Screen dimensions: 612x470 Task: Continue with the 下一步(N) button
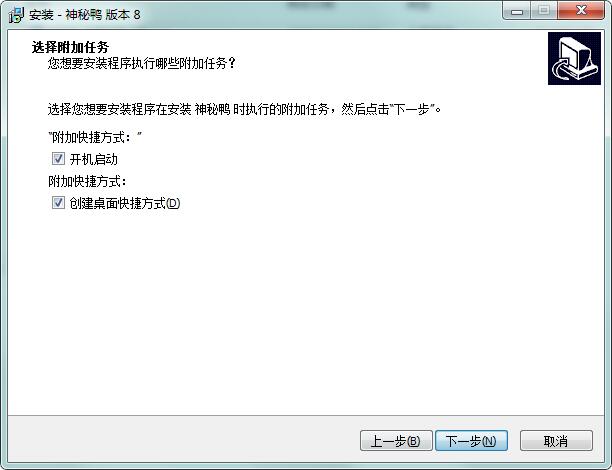coord(471,441)
